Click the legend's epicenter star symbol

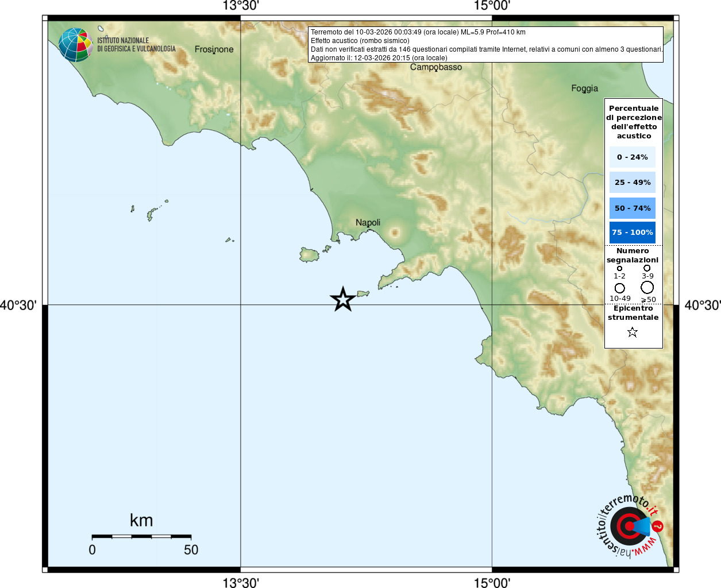633,332
